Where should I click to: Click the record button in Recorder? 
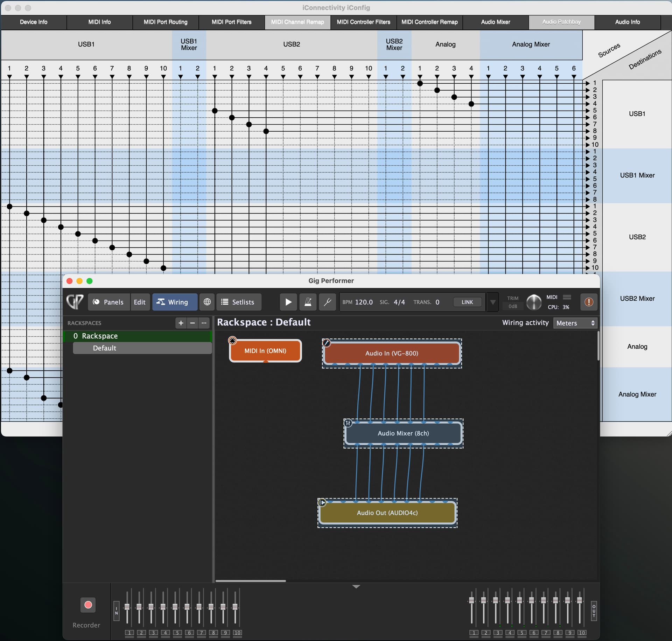88,605
